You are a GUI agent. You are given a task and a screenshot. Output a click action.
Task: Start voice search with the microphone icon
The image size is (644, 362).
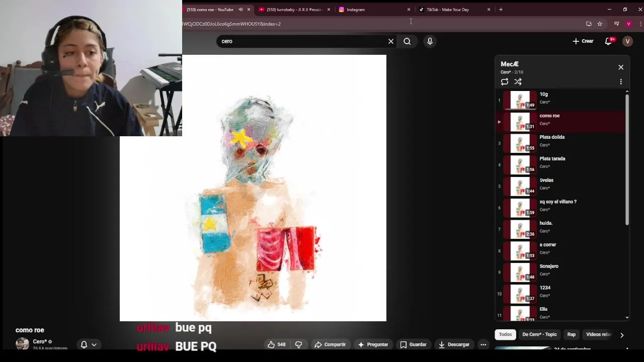coord(430,41)
